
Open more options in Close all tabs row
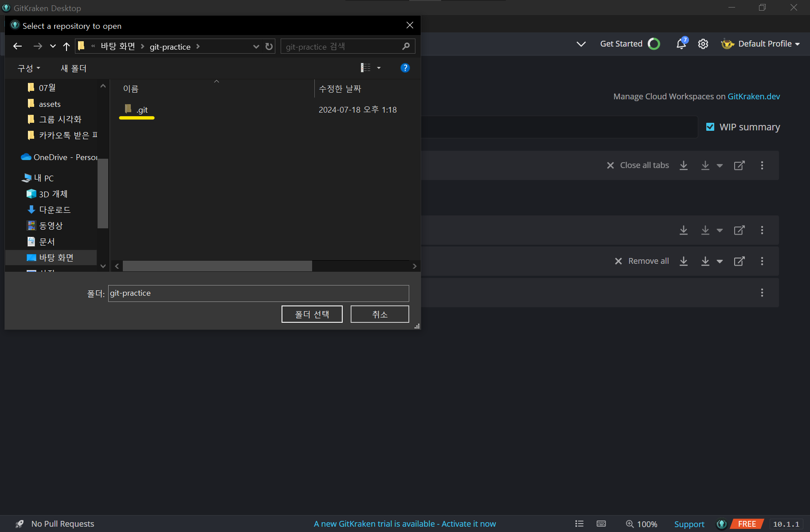click(x=762, y=165)
